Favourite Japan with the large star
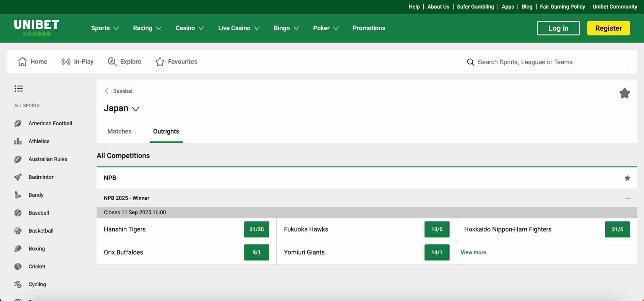 click(x=624, y=93)
